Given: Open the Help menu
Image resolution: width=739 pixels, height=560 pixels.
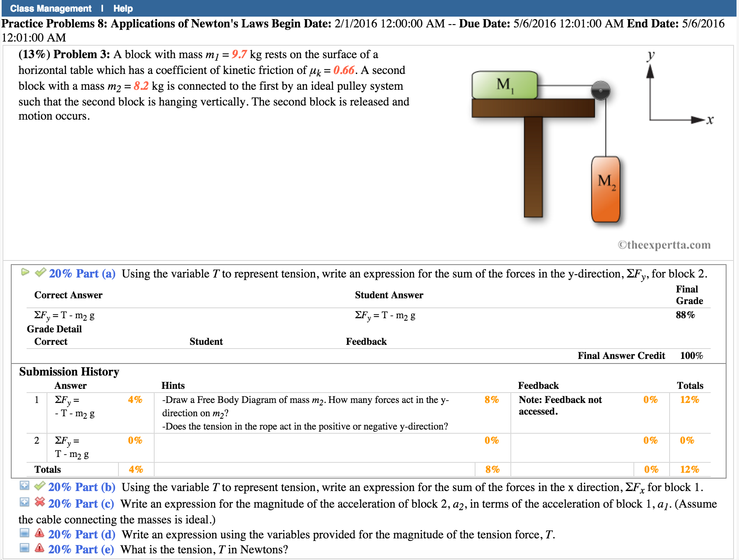Looking at the screenshot, I should [123, 8].
